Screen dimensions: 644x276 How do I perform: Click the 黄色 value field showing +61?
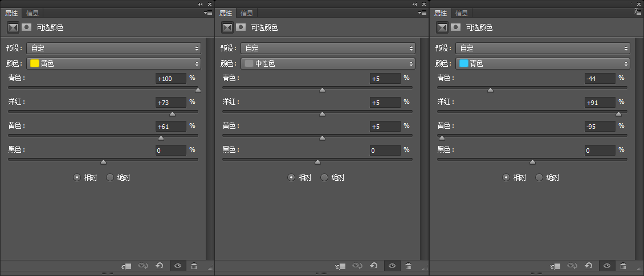tap(171, 127)
